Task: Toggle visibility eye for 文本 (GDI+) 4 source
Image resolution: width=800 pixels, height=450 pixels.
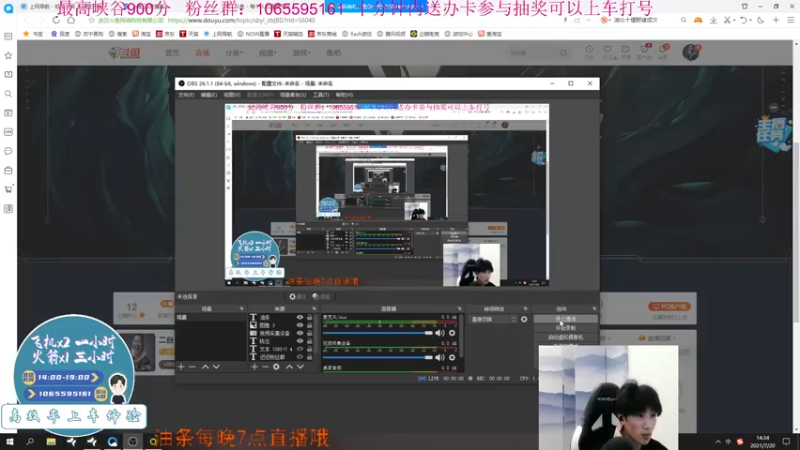Action: tap(300, 349)
